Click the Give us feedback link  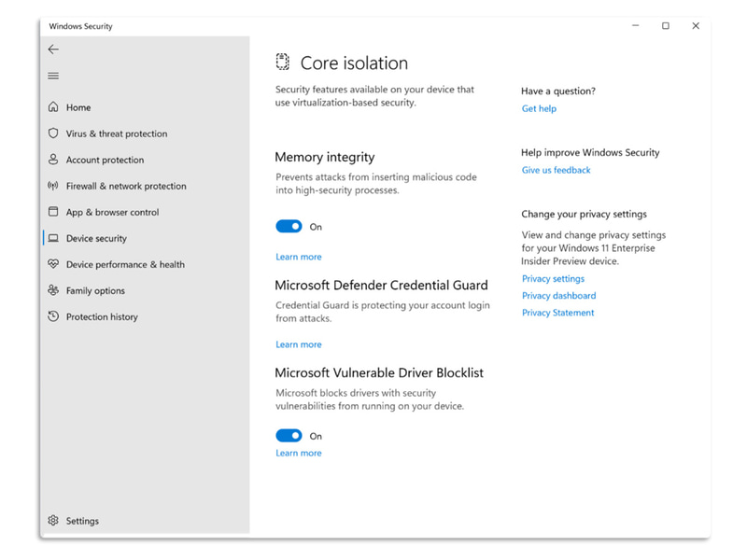click(x=556, y=170)
